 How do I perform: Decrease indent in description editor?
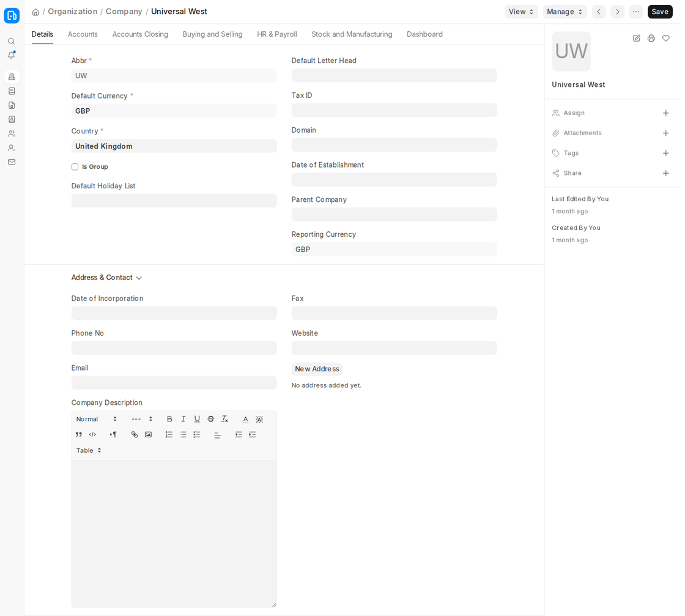(x=239, y=434)
